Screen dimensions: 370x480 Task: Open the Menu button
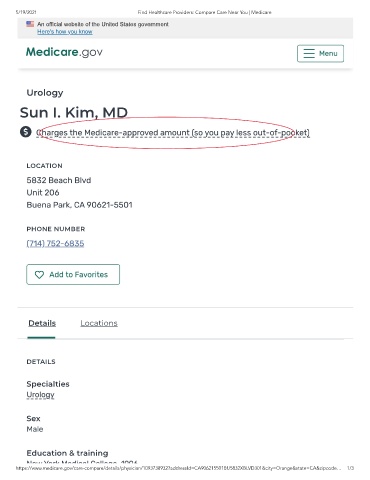click(x=320, y=53)
